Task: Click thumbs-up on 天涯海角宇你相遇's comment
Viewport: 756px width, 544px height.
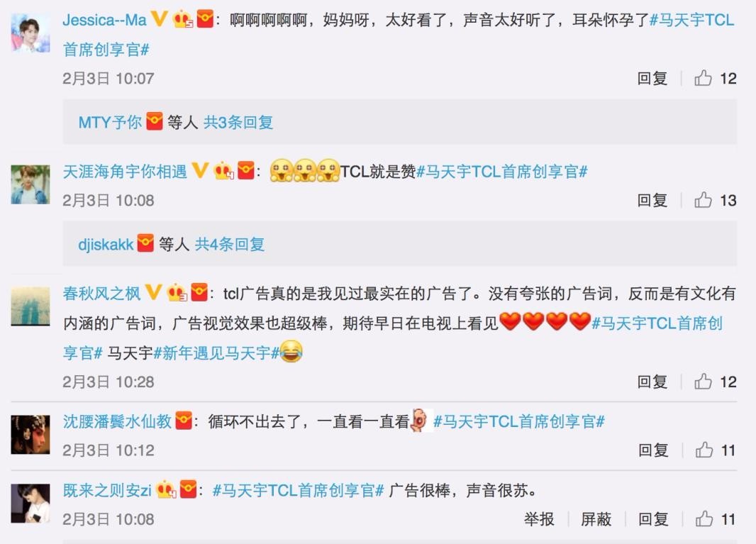Action: coord(703,200)
